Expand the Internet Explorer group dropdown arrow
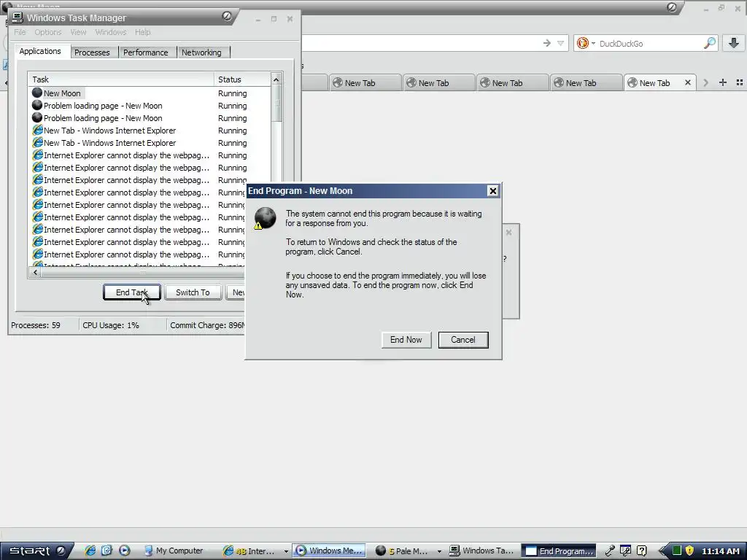Screen dimensions: 747x560 point(286,551)
